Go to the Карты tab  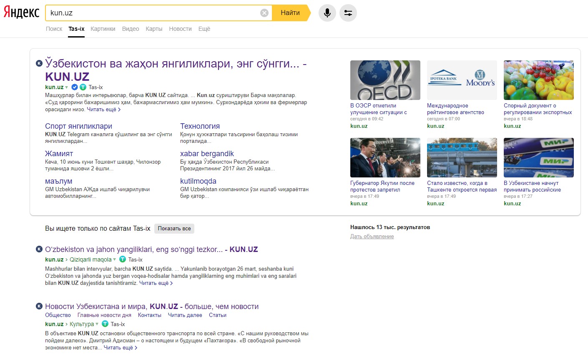(154, 29)
